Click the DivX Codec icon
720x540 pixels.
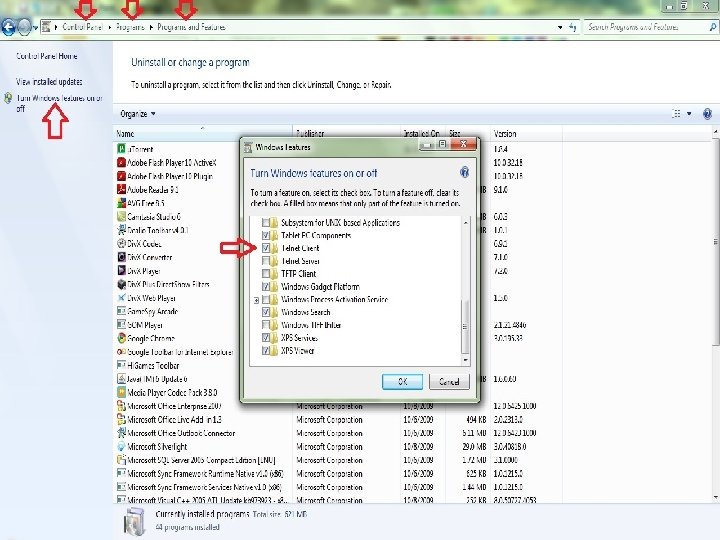(x=121, y=243)
